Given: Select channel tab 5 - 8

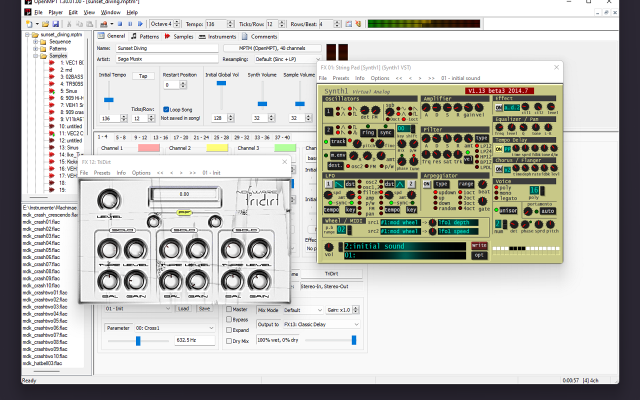Looking at the screenshot, I should coord(121,138).
